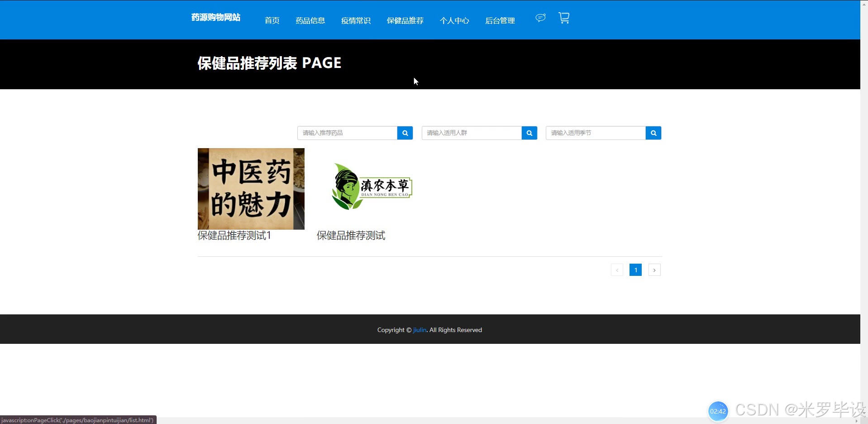868x424 pixels.
Task: Select page number 1 in pagination
Action: pos(635,270)
